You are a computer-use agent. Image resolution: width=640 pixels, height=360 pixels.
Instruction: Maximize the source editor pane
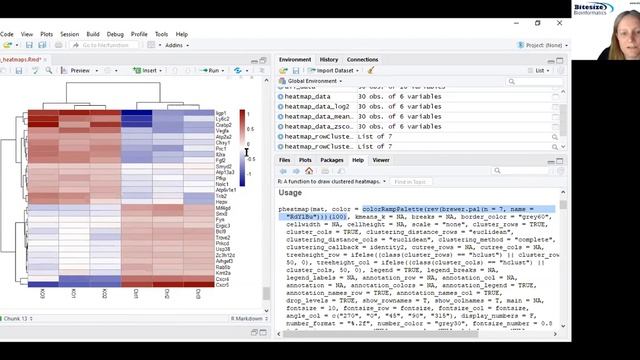(x=263, y=60)
